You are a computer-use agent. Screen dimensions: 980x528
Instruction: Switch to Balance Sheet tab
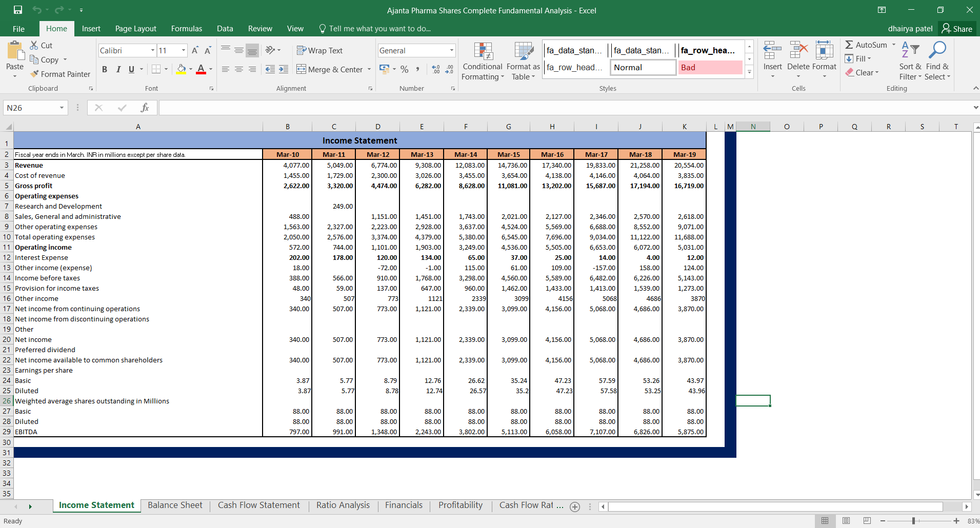pyautogui.click(x=175, y=505)
